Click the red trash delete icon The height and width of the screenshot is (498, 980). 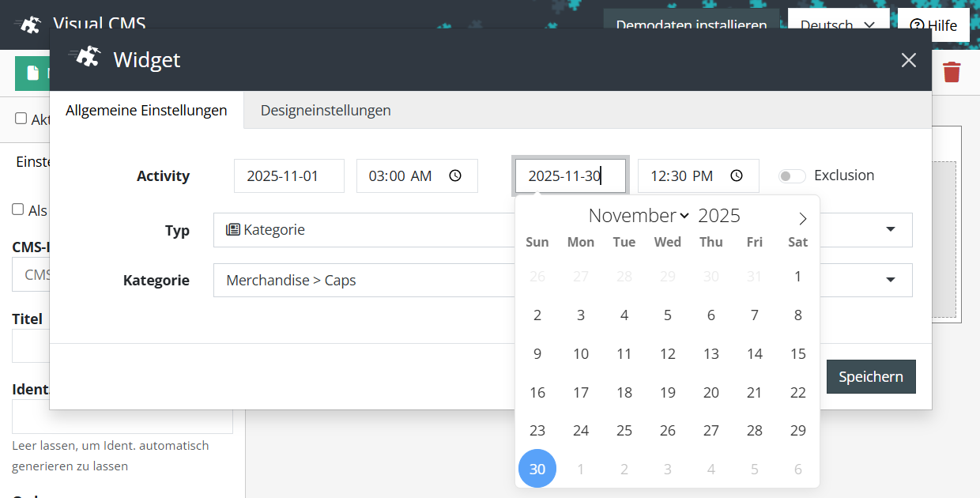[952, 71]
